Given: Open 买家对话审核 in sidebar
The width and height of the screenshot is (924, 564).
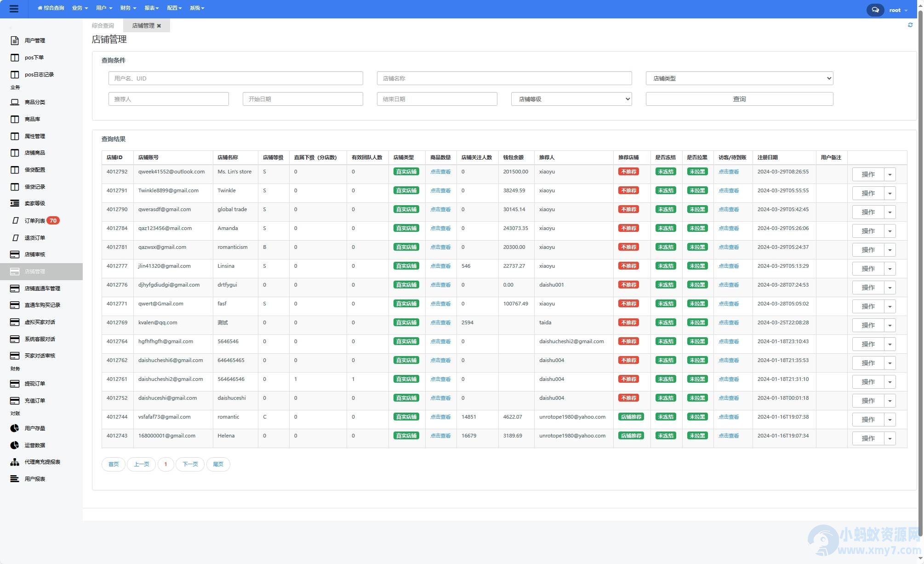Looking at the screenshot, I should point(40,356).
